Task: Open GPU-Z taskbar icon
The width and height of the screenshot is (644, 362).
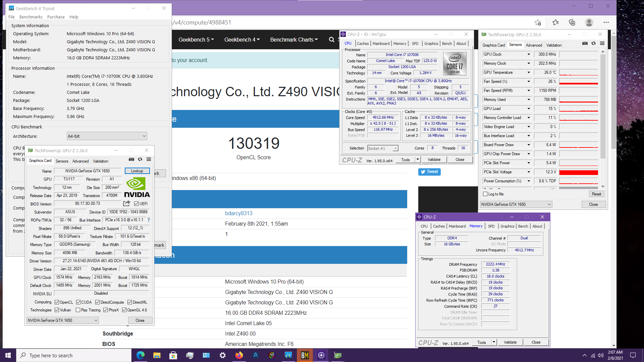Action: (338, 355)
